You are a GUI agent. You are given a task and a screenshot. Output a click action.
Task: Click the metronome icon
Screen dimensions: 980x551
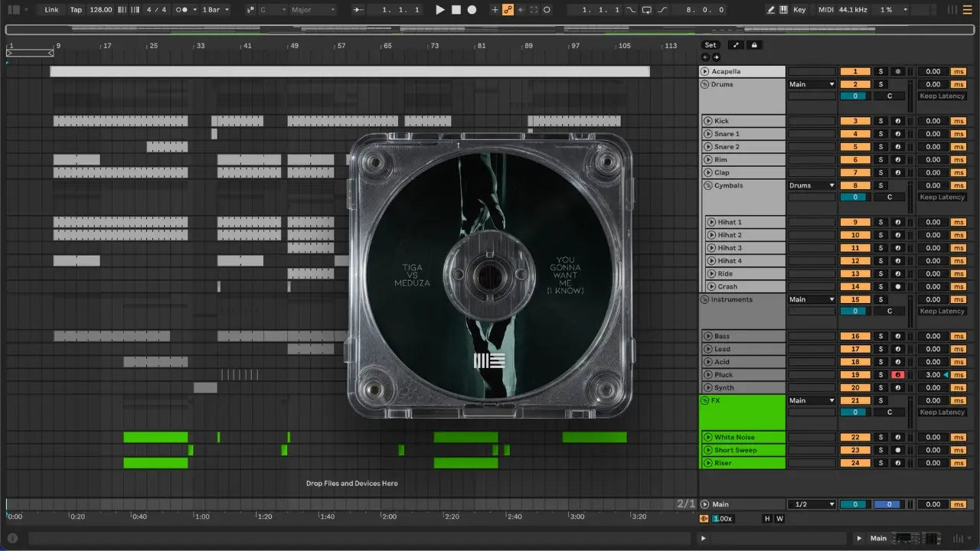tap(182, 10)
